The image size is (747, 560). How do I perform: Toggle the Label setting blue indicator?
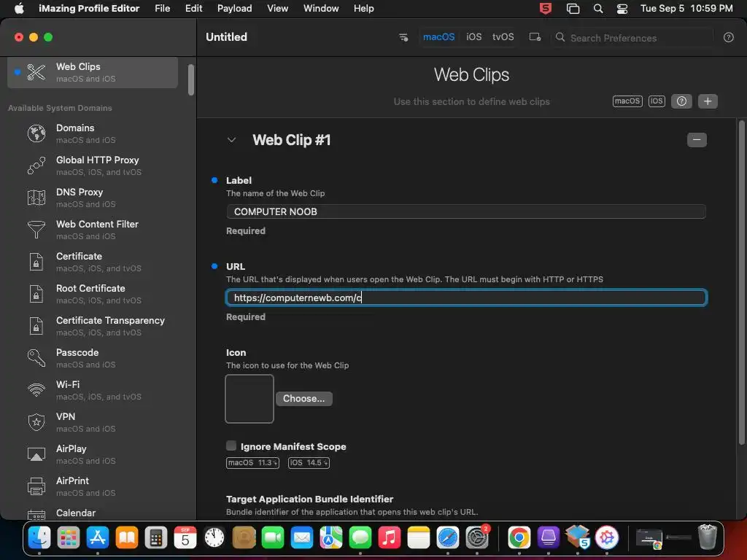214,180
